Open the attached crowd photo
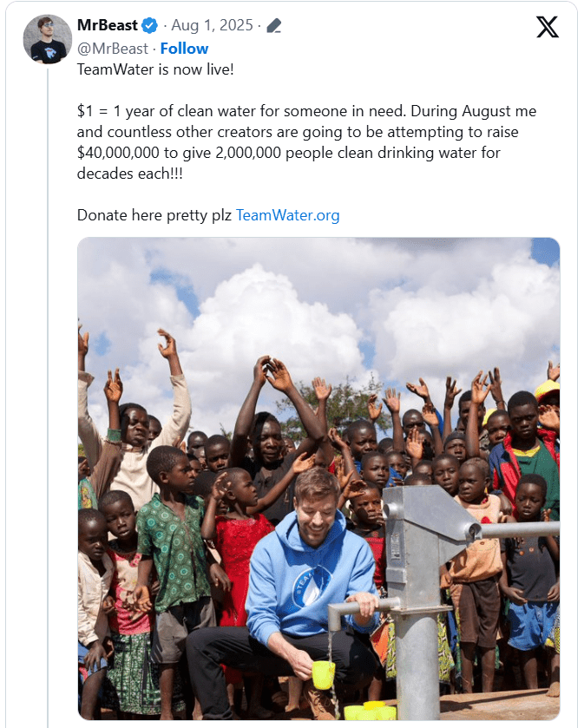 tap(318, 479)
